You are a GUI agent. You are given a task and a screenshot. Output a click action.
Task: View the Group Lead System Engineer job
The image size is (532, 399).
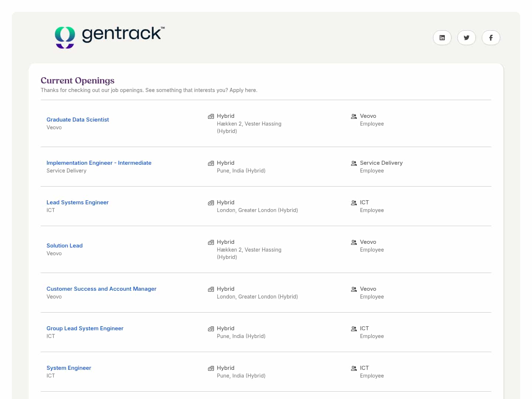85,328
